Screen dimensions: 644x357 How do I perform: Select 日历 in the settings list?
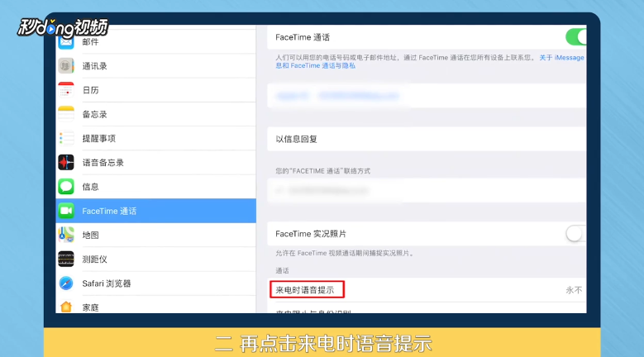tap(155, 90)
